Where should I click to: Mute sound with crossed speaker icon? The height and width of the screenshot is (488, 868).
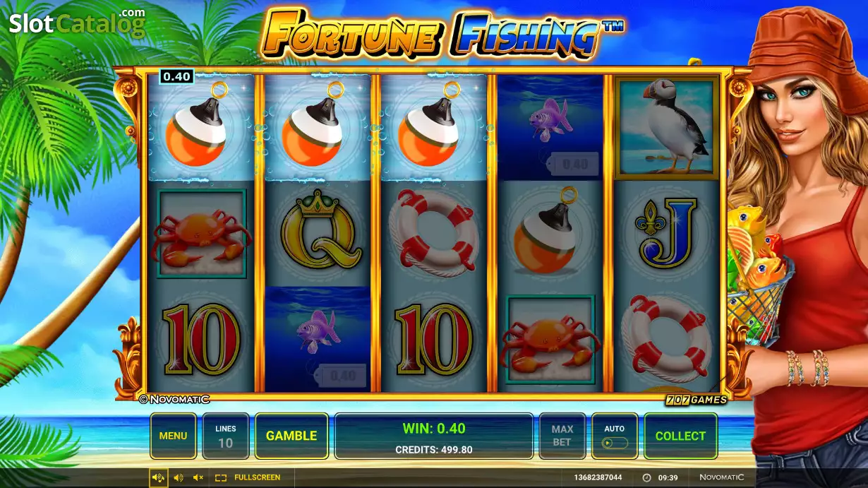coord(198,478)
